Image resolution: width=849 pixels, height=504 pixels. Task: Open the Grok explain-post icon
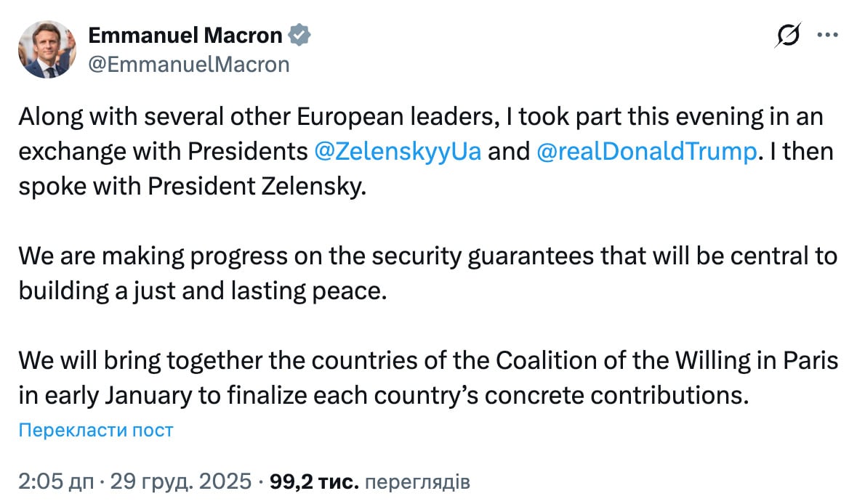point(788,35)
